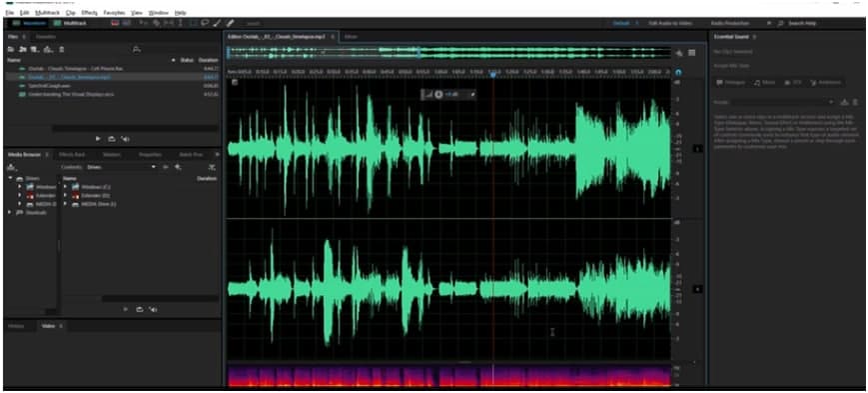Click the playhead marker on the timeline ruler
The image size is (868, 393).
492,74
